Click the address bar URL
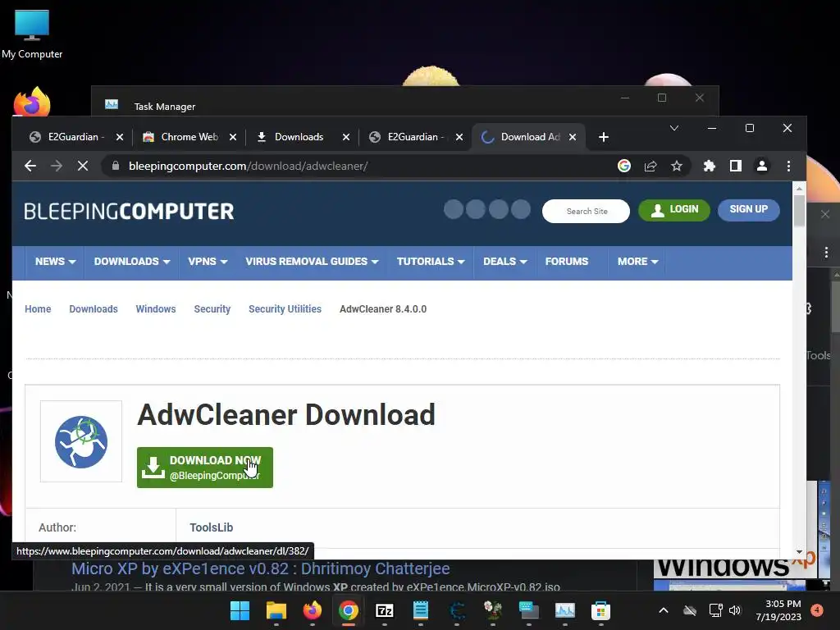 248,166
